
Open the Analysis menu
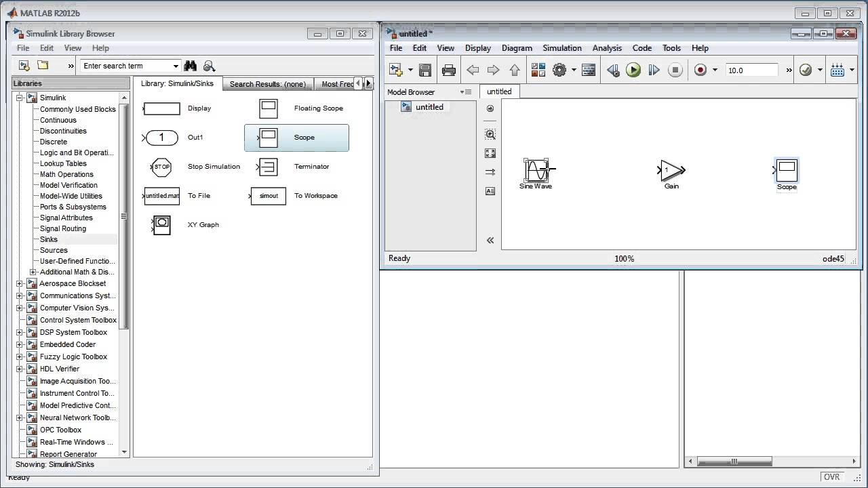(x=607, y=48)
